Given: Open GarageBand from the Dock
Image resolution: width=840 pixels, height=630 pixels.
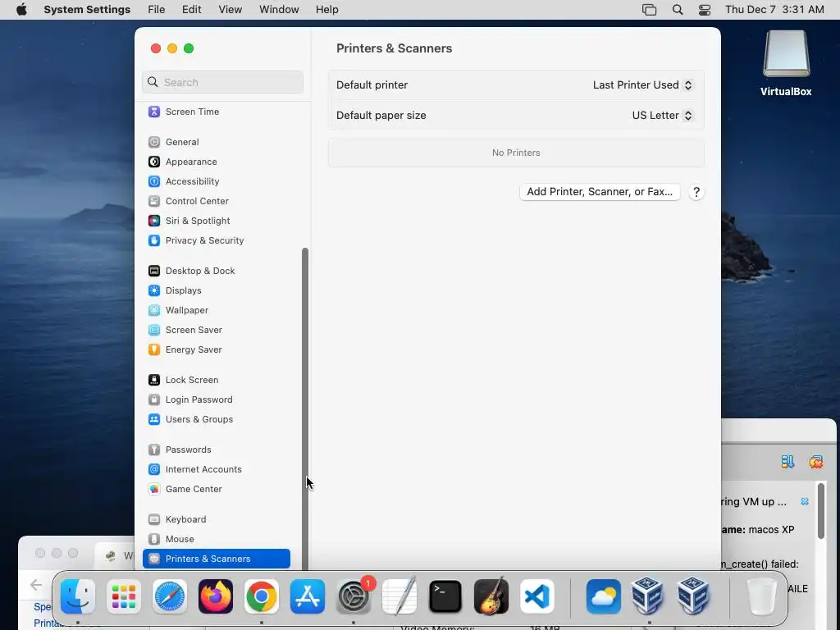Looking at the screenshot, I should point(491,596).
